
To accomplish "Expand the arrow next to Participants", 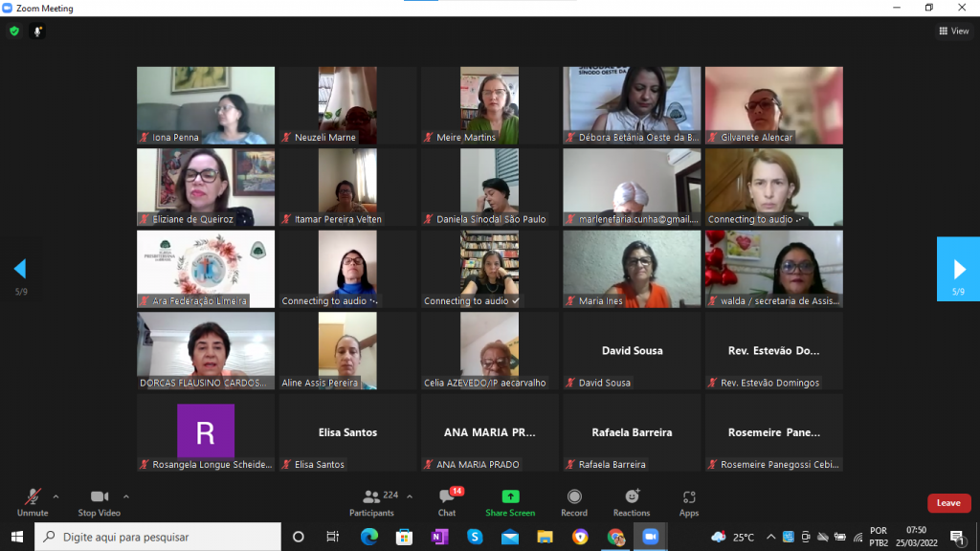I will point(410,496).
